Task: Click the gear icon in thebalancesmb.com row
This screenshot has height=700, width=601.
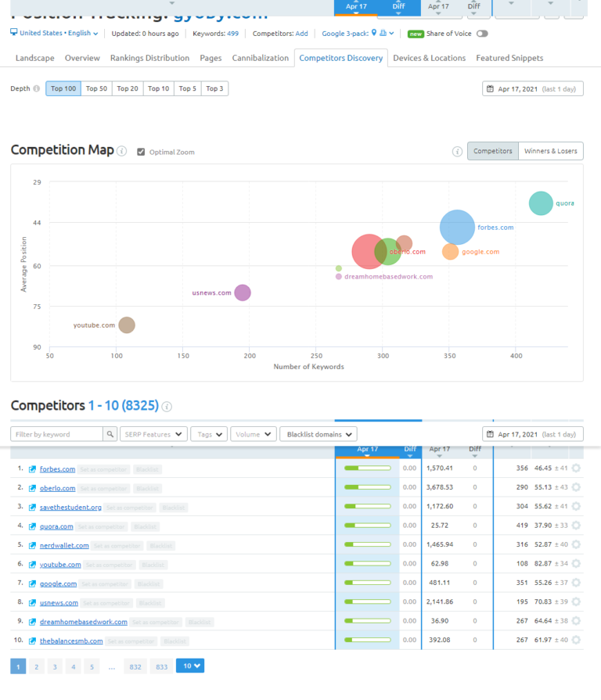Action: 577,641
